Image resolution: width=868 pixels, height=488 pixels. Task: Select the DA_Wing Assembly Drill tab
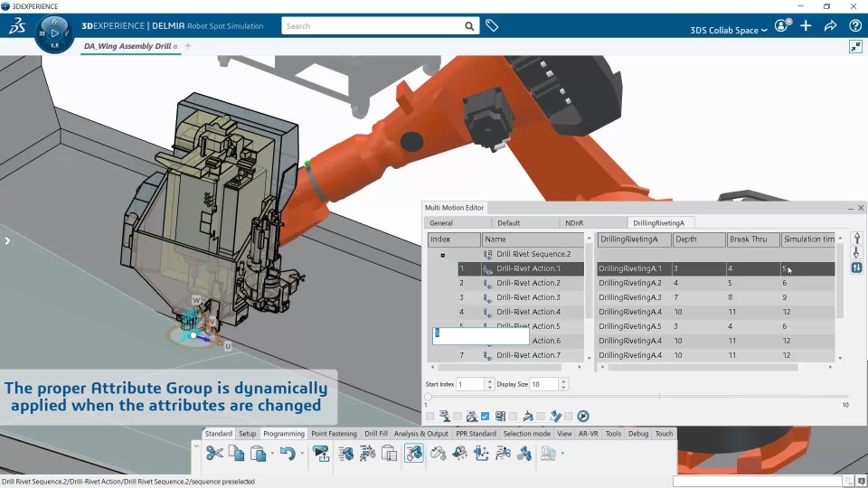(x=130, y=46)
